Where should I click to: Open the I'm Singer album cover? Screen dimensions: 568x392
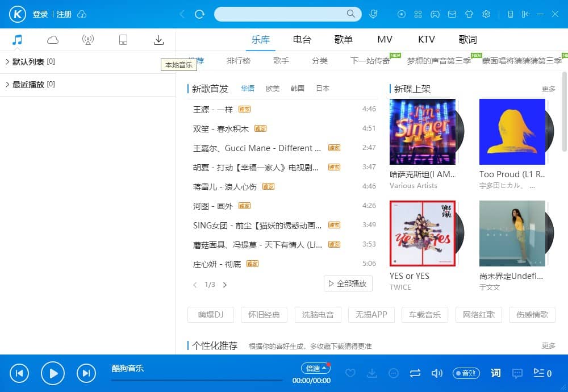coord(423,132)
